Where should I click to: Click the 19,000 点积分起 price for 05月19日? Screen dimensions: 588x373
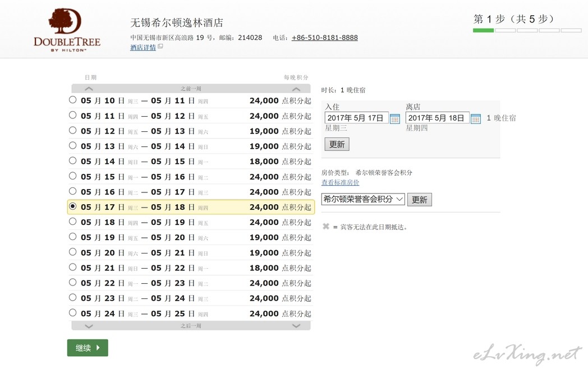coord(281,237)
